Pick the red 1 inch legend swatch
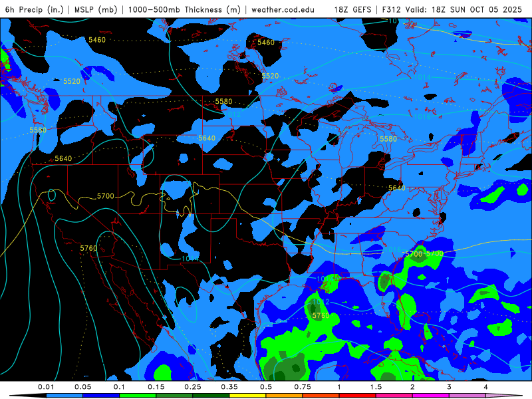This screenshot has height=399, width=532. pyautogui.click(x=358, y=396)
